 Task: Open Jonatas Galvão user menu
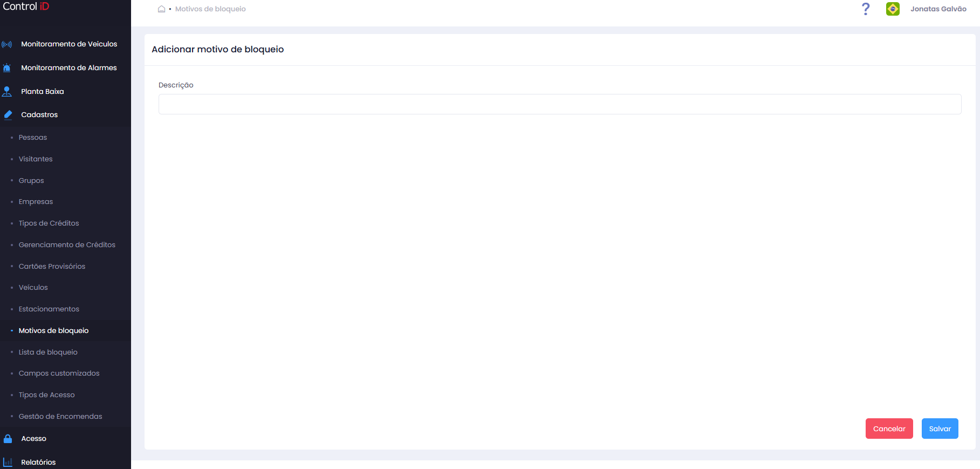pyautogui.click(x=938, y=9)
